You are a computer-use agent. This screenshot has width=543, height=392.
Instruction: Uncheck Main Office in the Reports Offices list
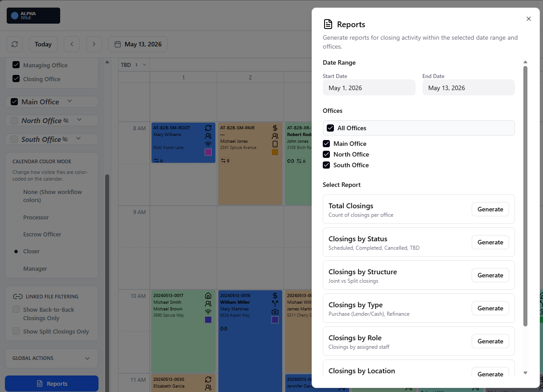(x=326, y=144)
